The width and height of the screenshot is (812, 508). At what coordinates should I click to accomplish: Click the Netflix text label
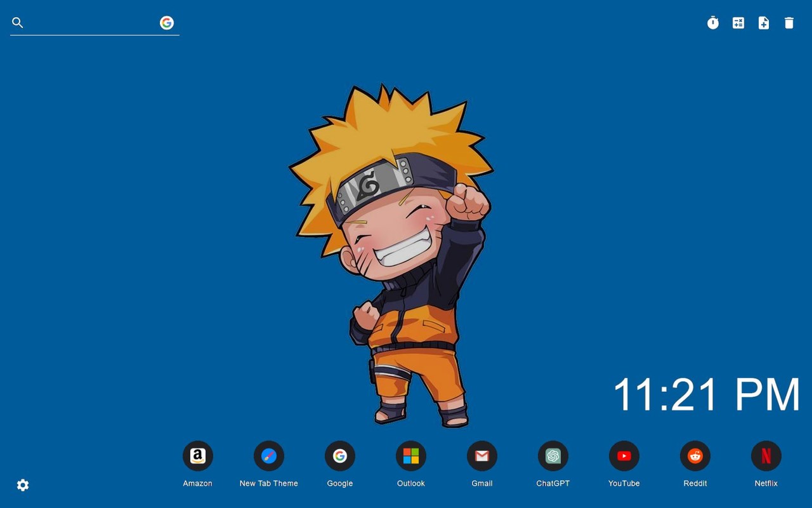click(766, 483)
